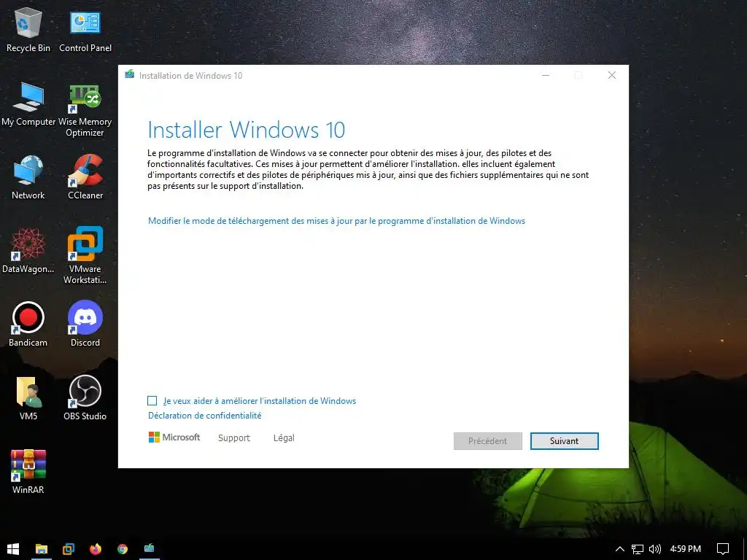The height and width of the screenshot is (560, 747).
Task: Close the Installation de Windows 10 window
Action: (612, 75)
